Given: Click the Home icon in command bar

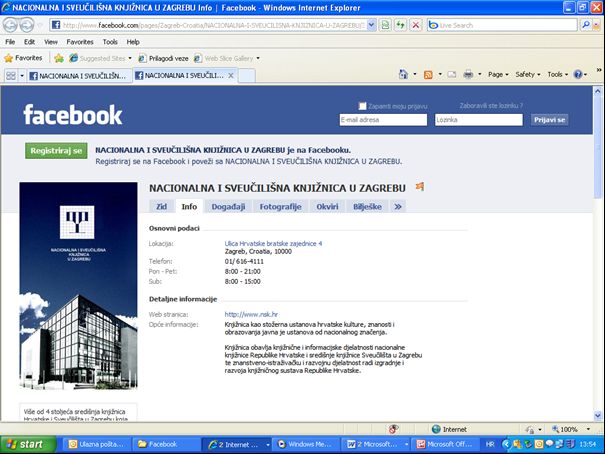Looking at the screenshot, I should pos(403,74).
